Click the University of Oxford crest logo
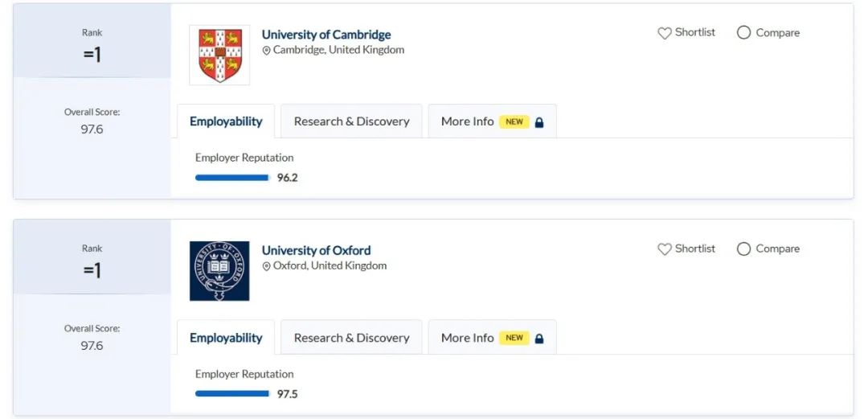 [x=219, y=271]
